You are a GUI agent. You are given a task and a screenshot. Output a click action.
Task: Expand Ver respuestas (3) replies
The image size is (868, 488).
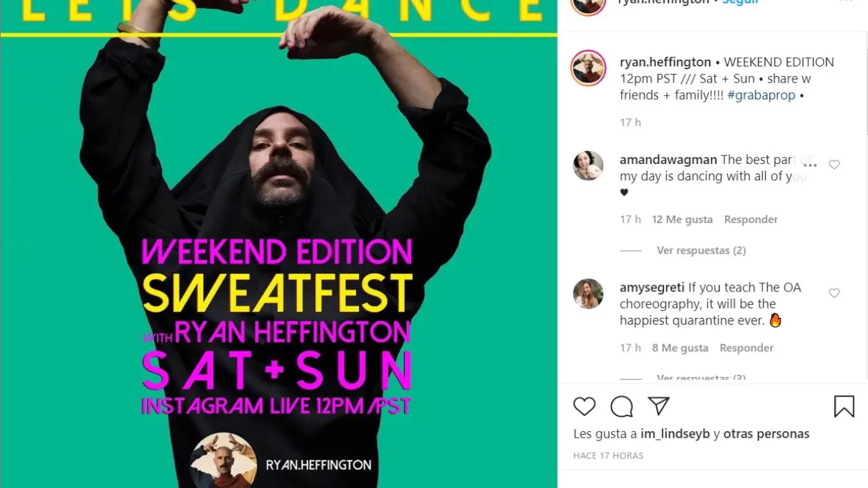point(701,378)
